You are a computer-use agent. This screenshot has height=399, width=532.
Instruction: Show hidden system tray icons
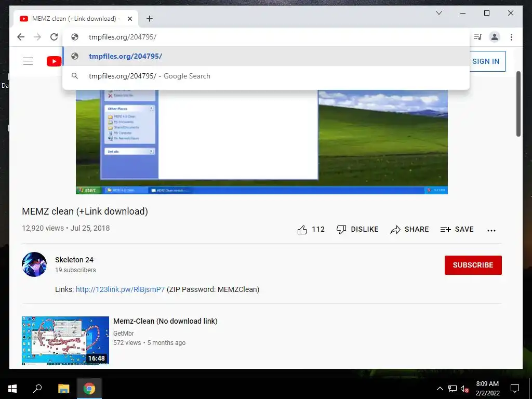pos(440,389)
